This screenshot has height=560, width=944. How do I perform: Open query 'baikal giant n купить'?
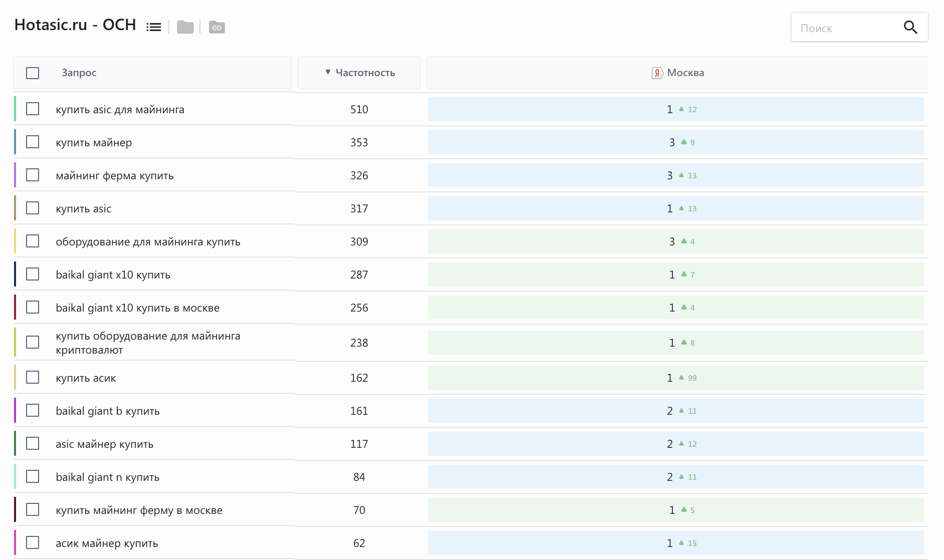(108, 477)
